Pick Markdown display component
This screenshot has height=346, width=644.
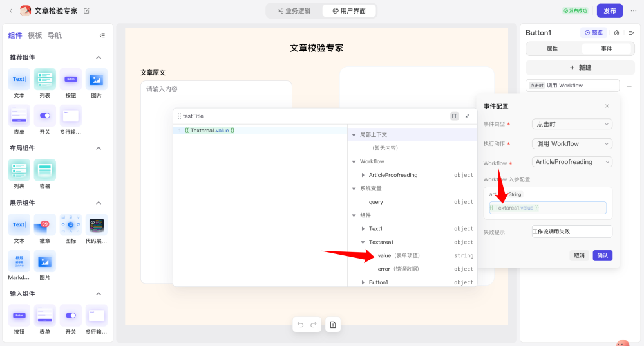(x=19, y=265)
